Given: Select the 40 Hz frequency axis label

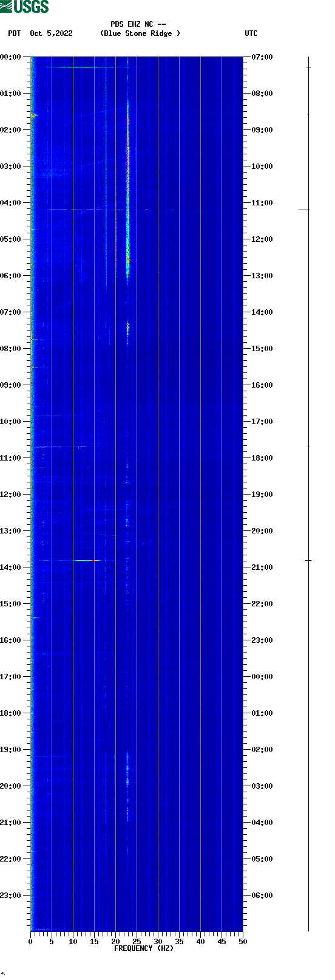Looking at the screenshot, I should point(200,942).
